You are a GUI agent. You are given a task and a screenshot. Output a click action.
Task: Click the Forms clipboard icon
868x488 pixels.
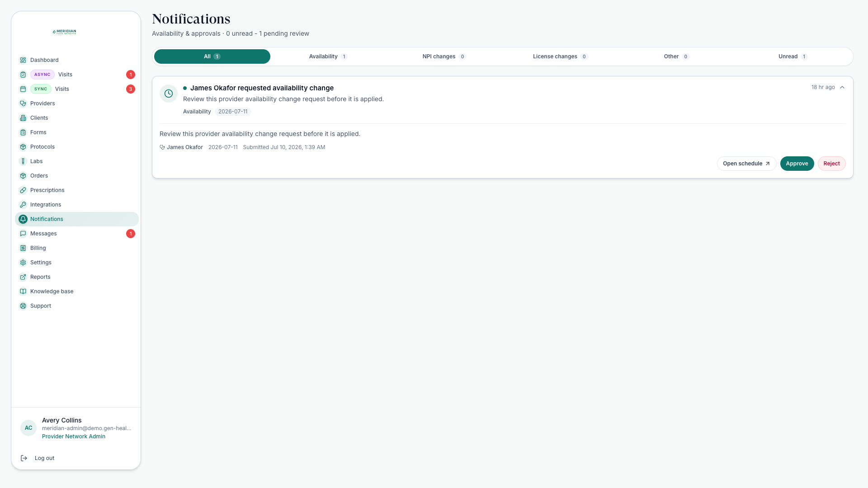tap(23, 132)
